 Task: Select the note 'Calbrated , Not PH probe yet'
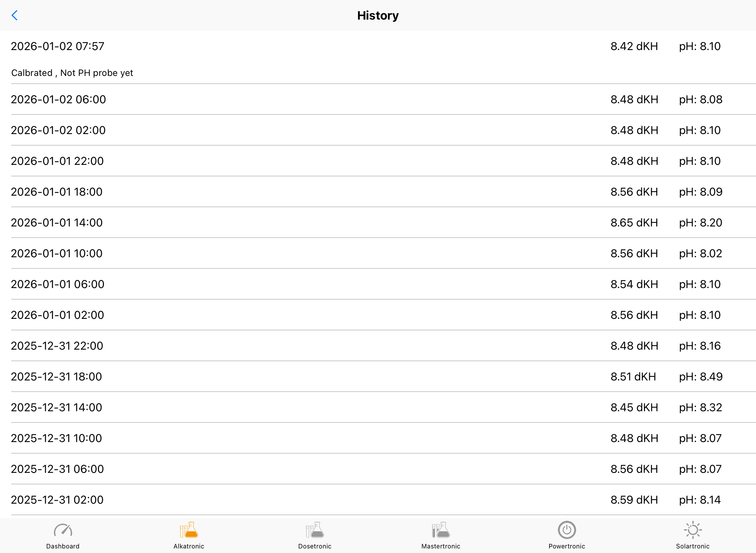click(x=72, y=73)
